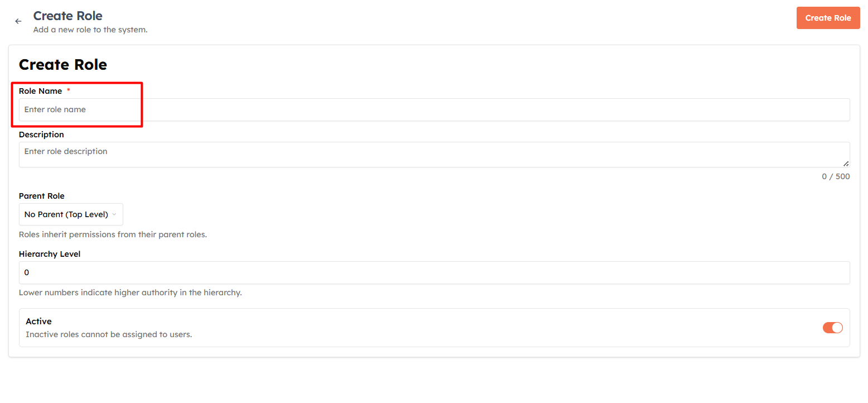Select the Hierarchy Level number field
Image resolution: width=868 pixels, height=403 pixels.
tap(434, 272)
